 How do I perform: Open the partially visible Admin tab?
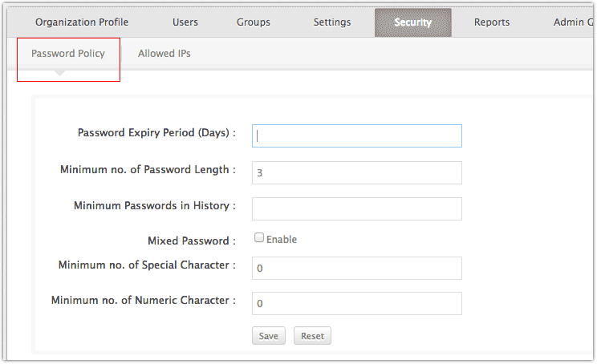tap(573, 22)
